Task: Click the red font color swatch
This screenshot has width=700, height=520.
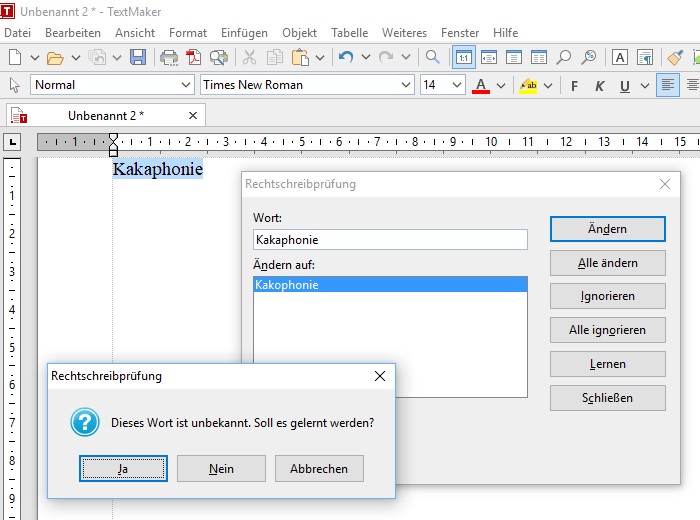Action: [481, 86]
